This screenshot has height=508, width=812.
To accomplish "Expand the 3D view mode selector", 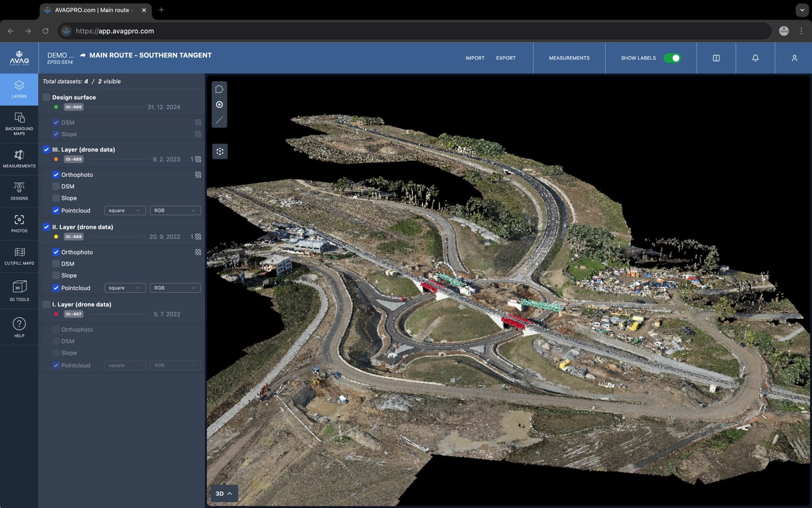I will 224,493.
